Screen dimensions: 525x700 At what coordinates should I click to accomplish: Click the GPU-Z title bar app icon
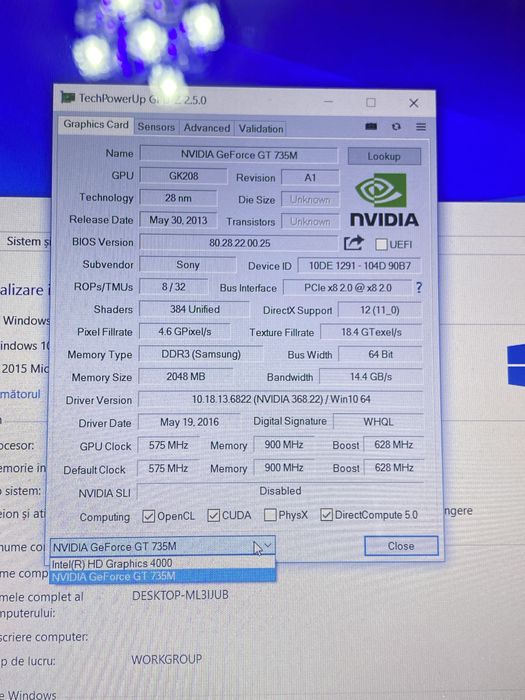[67, 97]
